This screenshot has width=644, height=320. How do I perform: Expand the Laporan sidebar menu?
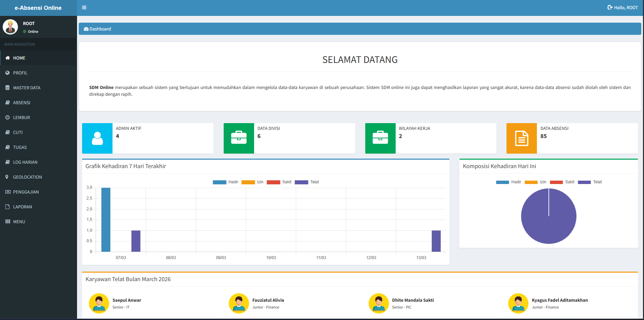(23, 207)
